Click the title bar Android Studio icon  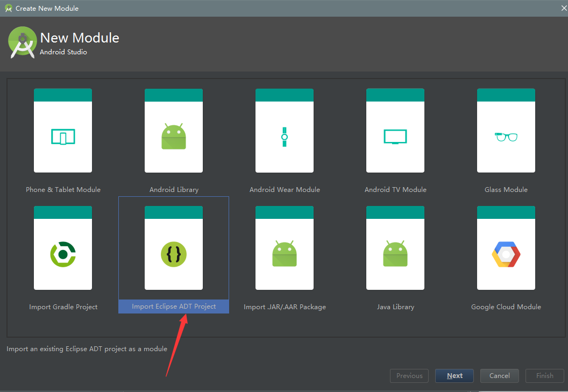(8, 8)
